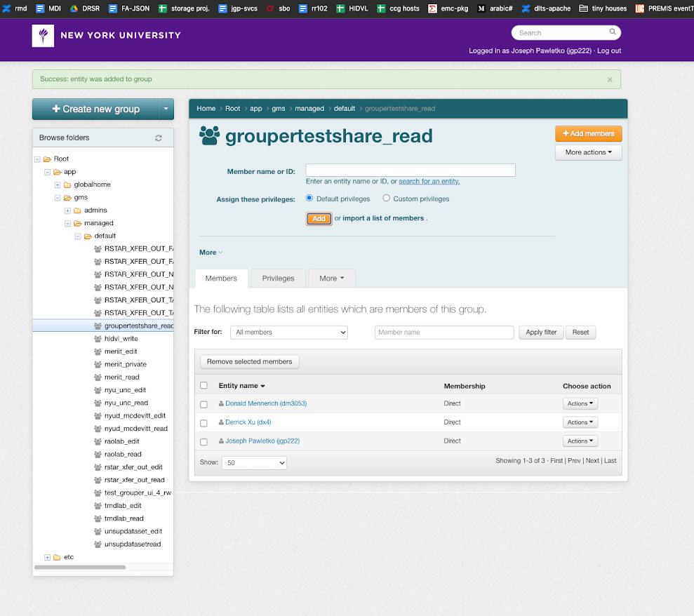Click the Log out link

tap(608, 51)
